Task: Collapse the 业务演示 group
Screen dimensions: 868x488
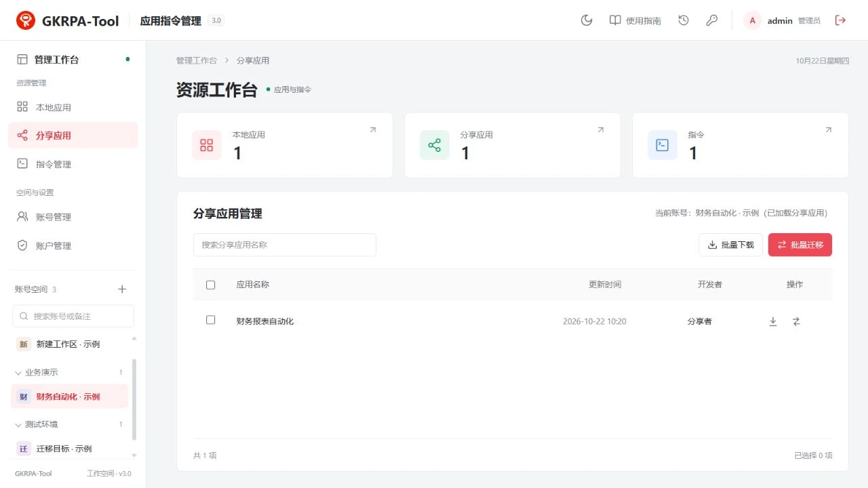Action: [69, 372]
